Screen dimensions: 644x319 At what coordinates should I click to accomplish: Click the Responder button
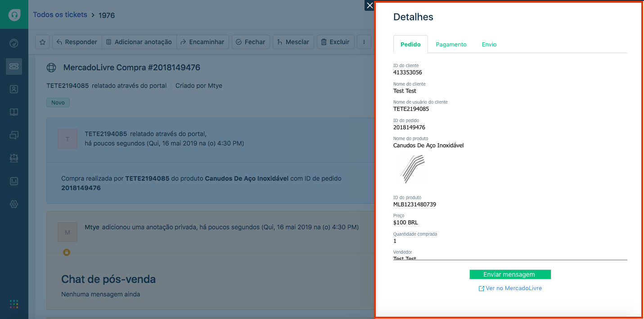click(x=77, y=42)
